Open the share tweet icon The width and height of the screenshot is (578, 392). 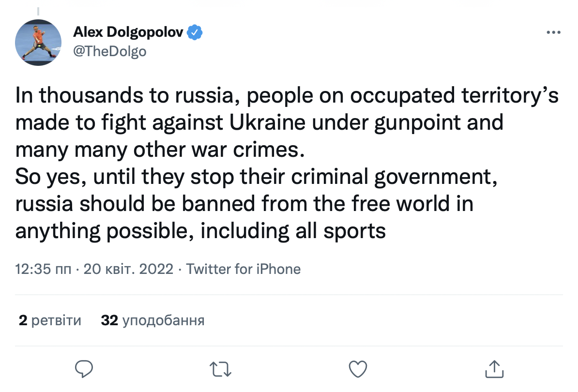494,369
